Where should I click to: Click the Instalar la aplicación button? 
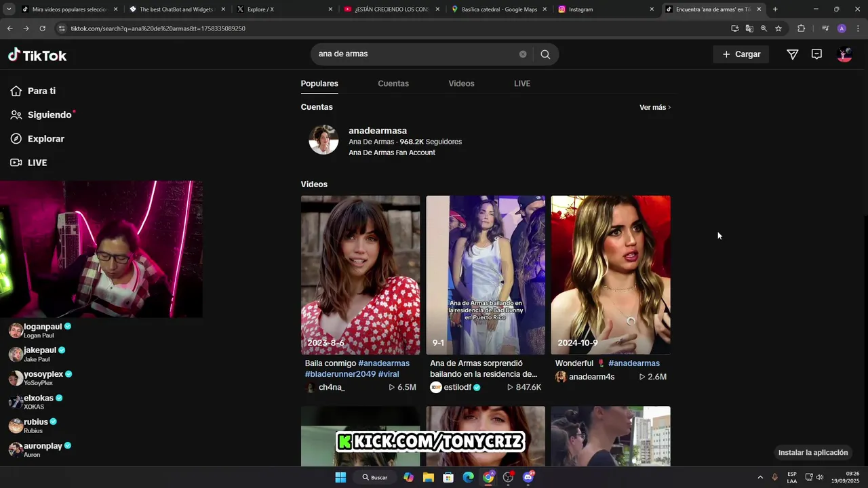click(x=813, y=452)
